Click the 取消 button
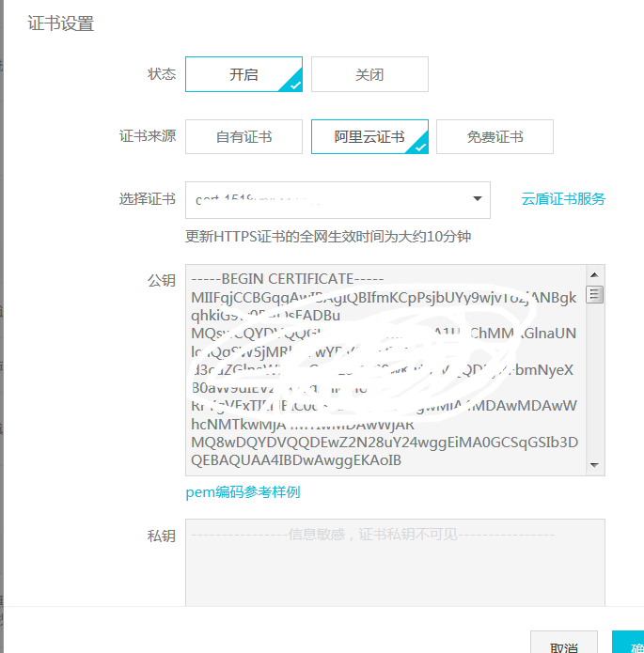The width and height of the screenshot is (644, 653). [x=563, y=643]
